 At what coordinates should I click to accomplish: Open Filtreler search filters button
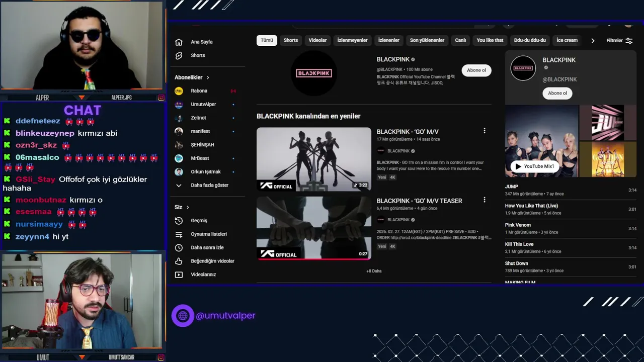click(619, 41)
